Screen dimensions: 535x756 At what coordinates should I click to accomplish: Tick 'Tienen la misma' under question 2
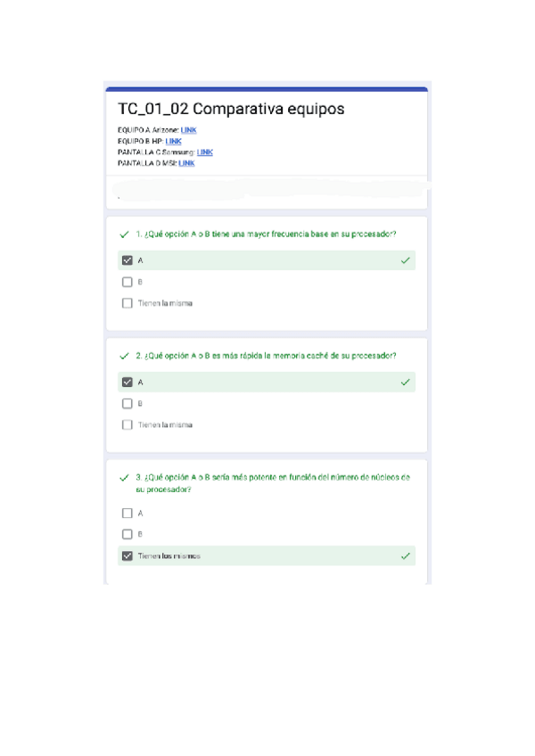tap(127, 424)
